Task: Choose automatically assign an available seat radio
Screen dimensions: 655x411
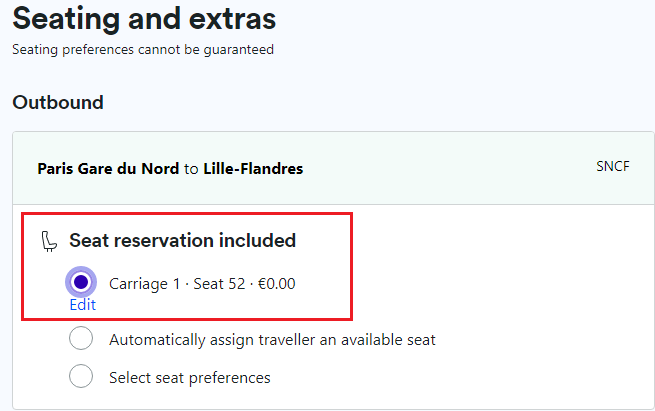Action: (81, 338)
